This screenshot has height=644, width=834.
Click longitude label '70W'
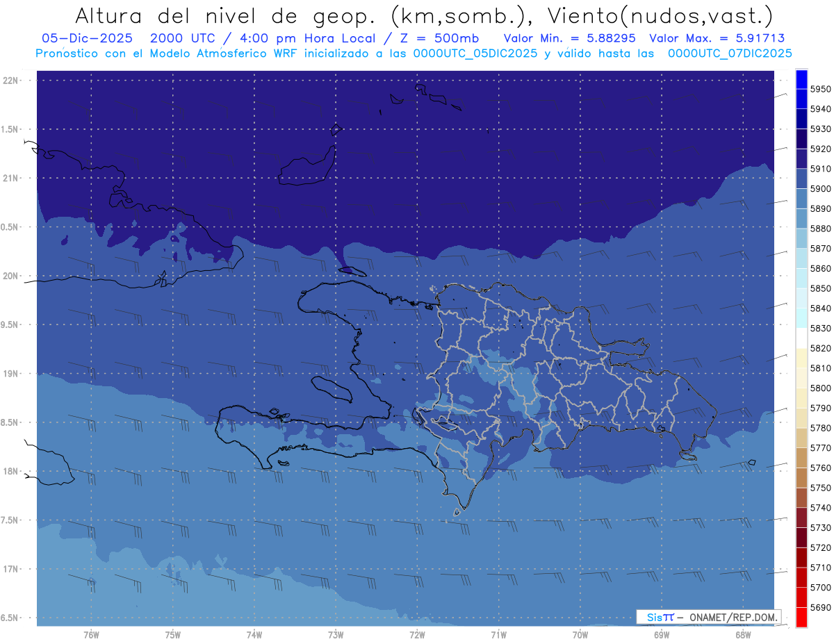tap(580, 635)
